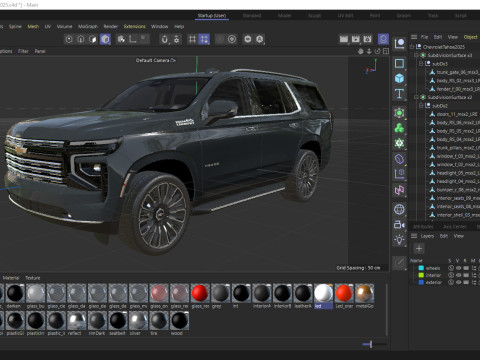This screenshot has height=360, width=480.
Task: Click the hexagon A auto-mode icon
Action: [x=260, y=39]
